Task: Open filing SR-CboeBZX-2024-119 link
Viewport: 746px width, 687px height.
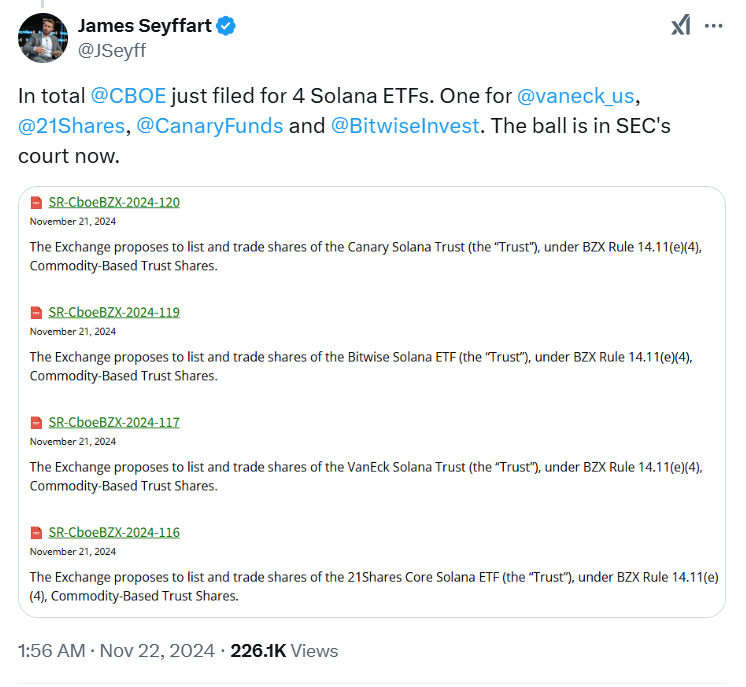Action: (114, 312)
